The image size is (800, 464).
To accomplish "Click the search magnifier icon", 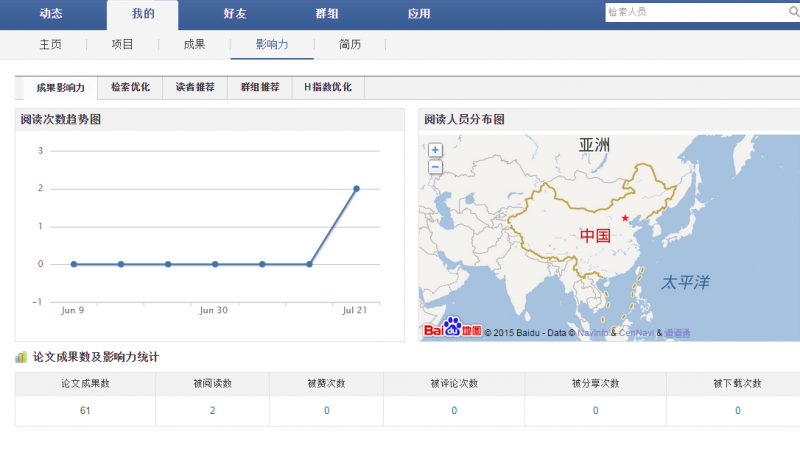I will [794, 12].
